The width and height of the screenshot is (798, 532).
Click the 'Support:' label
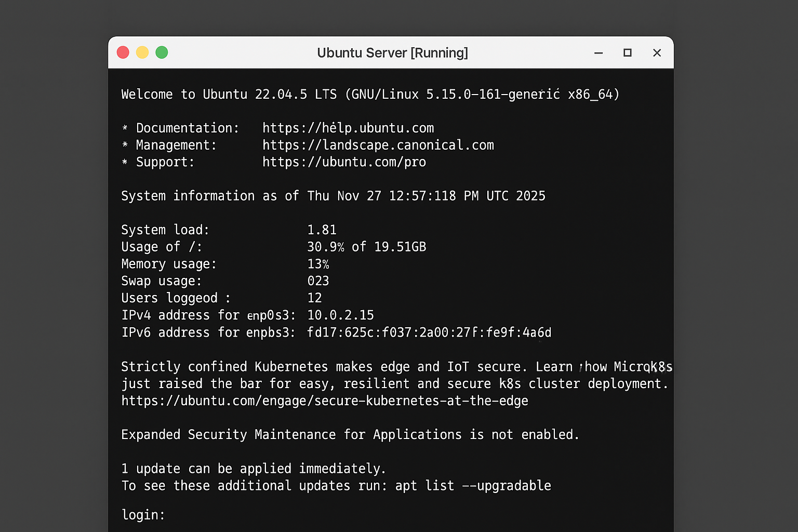point(165,162)
